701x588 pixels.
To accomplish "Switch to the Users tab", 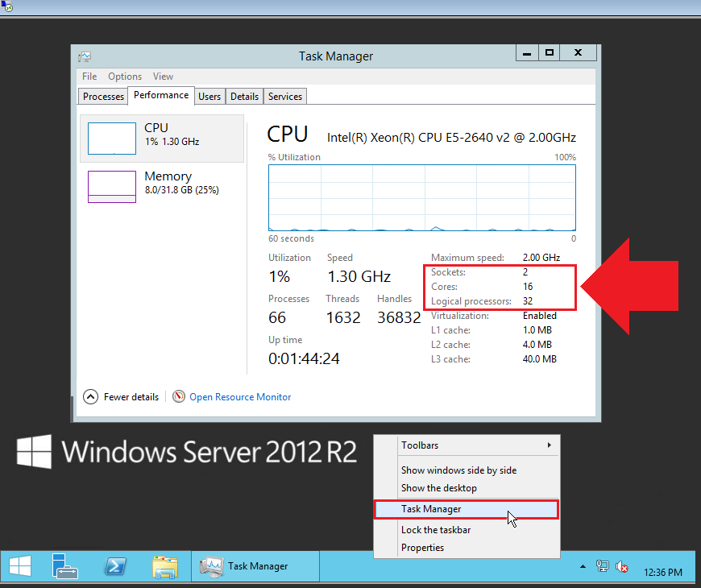I will (x=209, y=97).
